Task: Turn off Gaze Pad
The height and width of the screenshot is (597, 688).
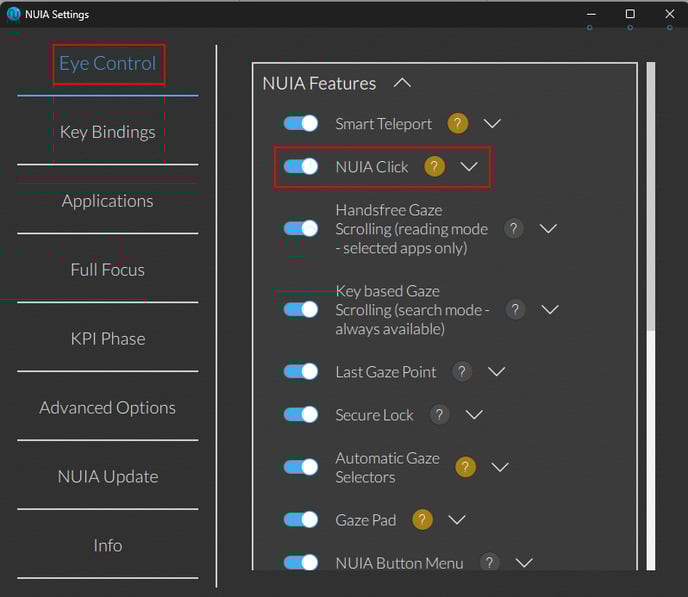Action: pyautogui.click(x=301, y=520)
